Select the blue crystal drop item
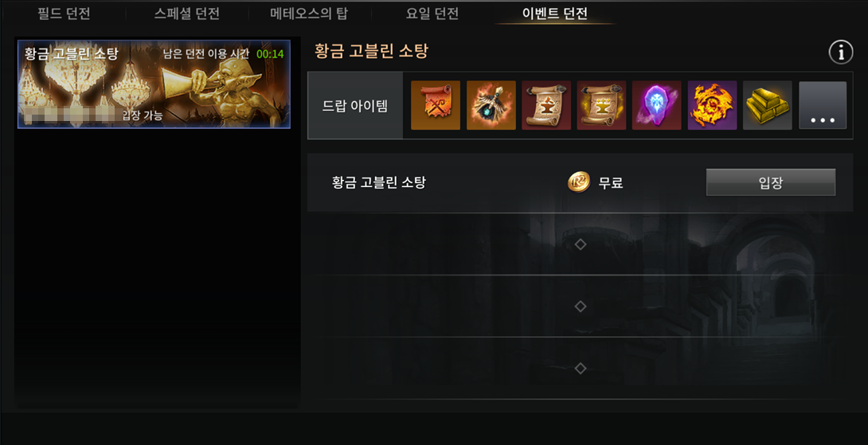The height and width of the screenshot is (445, 868). point(657,105)
